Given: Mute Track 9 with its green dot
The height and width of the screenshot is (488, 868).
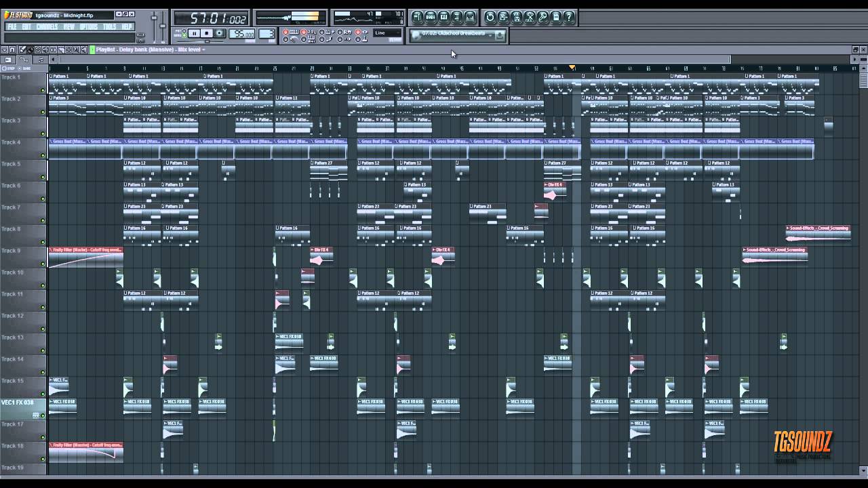Looking at the screenshot, I should (43, 264).
